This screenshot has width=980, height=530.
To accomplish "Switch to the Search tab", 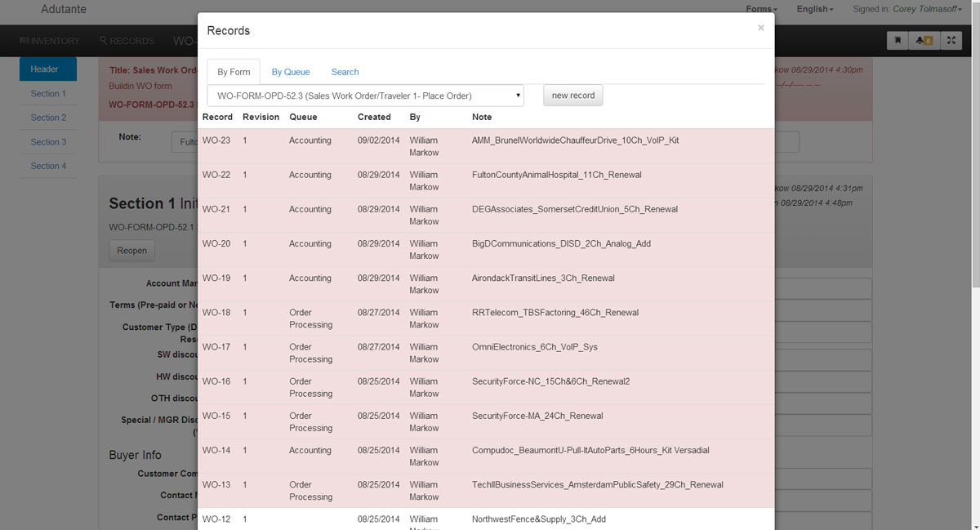I will (345, 72).
